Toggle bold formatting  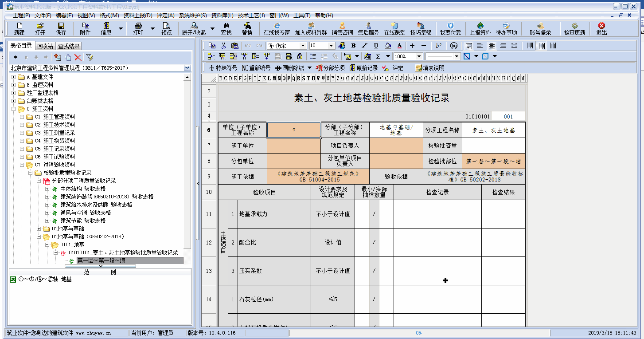(x=353, y=46)
